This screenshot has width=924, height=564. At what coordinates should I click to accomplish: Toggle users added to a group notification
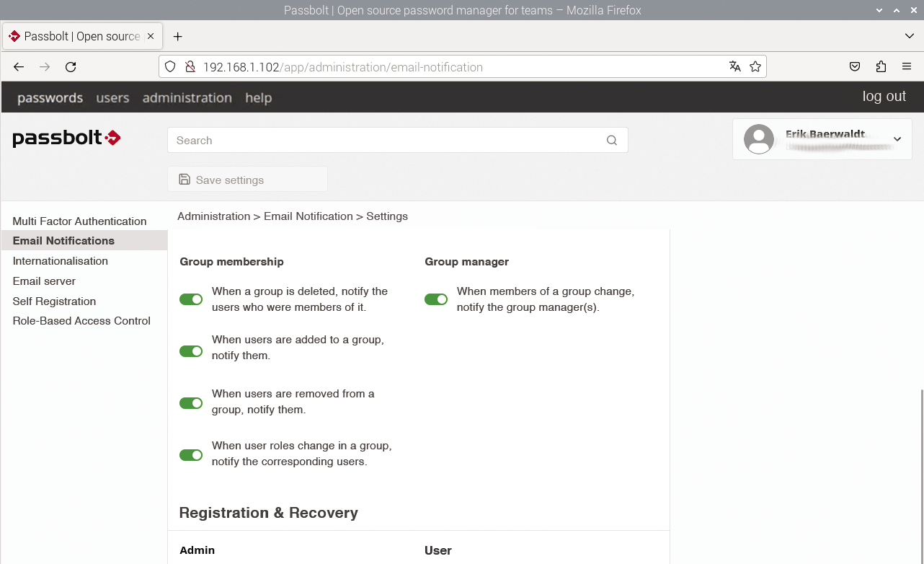pyautogui.click(x=191, y=351)
